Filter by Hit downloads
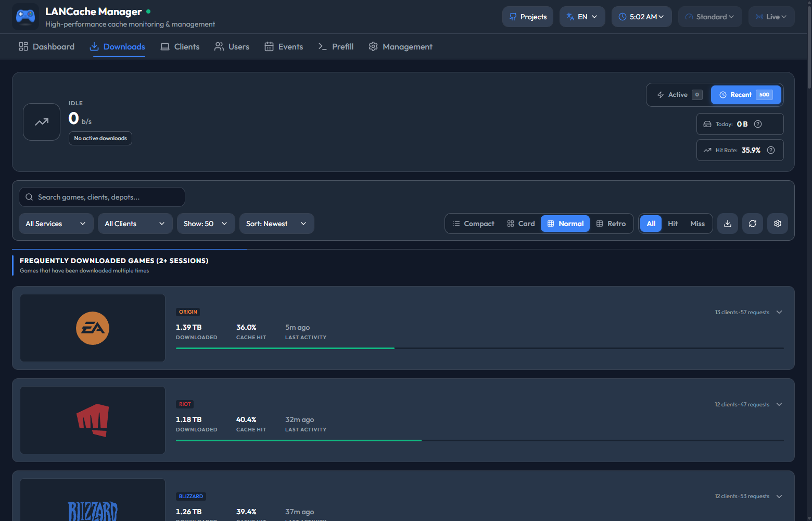Image resolution: width=812 pixels, height=521 pixels. click(x=673, y=224)
